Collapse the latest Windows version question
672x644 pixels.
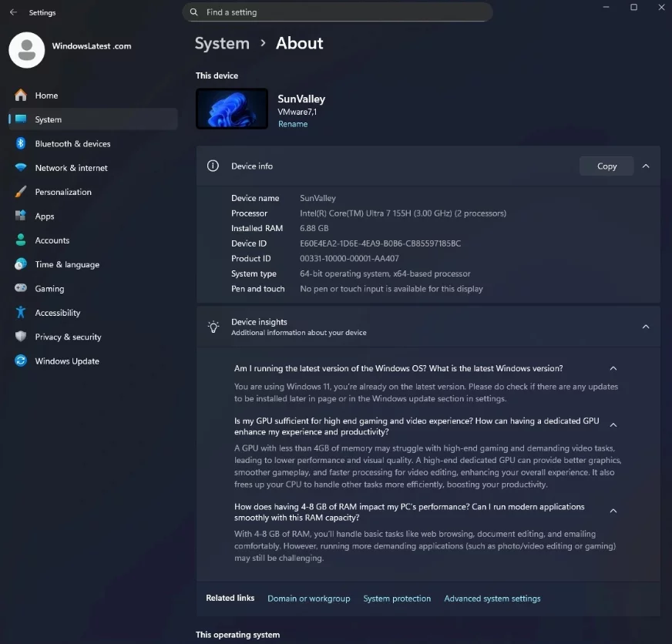point(613,368)
